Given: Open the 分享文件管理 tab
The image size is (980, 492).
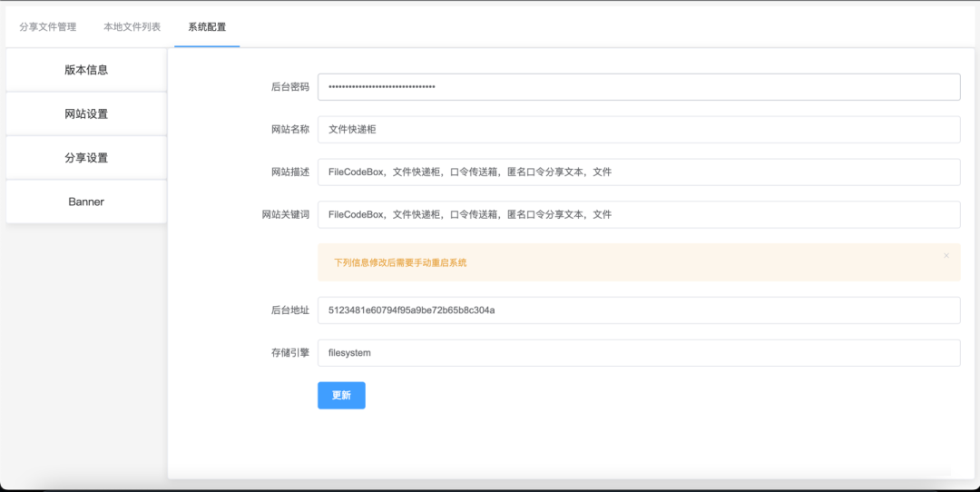Looking at the screenshot, I should pos(48,27).
